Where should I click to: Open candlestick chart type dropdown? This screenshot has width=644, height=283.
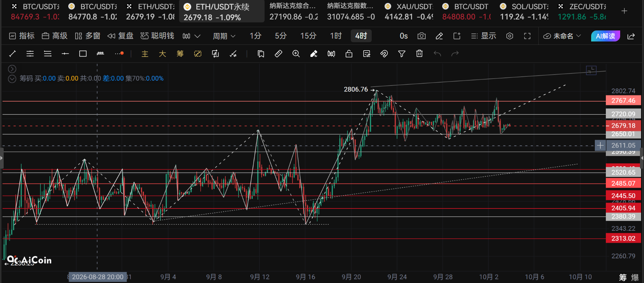coord(192,36)
